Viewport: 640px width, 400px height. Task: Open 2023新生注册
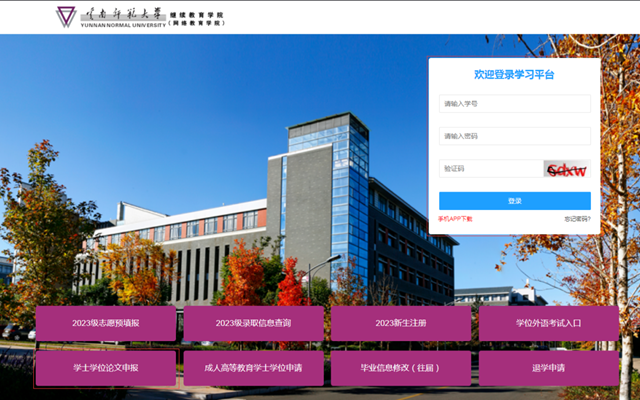point(401,323)
